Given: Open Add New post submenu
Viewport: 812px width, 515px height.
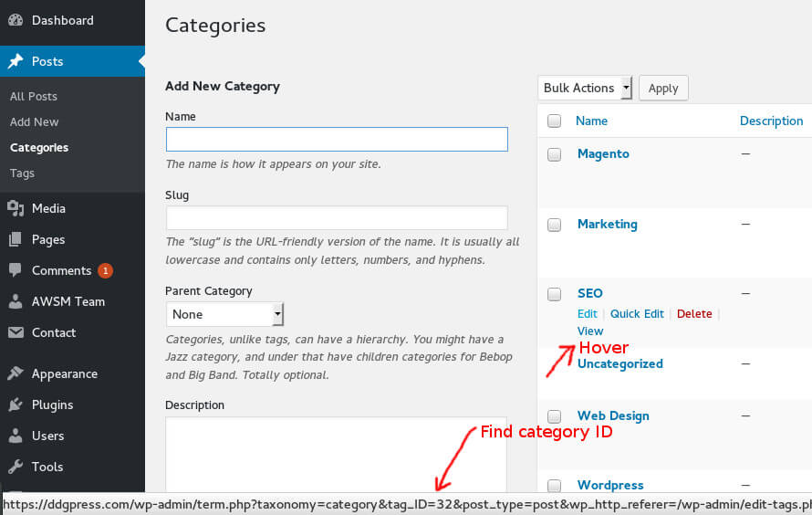Looking at the screenshot, I should pos(34,122).
